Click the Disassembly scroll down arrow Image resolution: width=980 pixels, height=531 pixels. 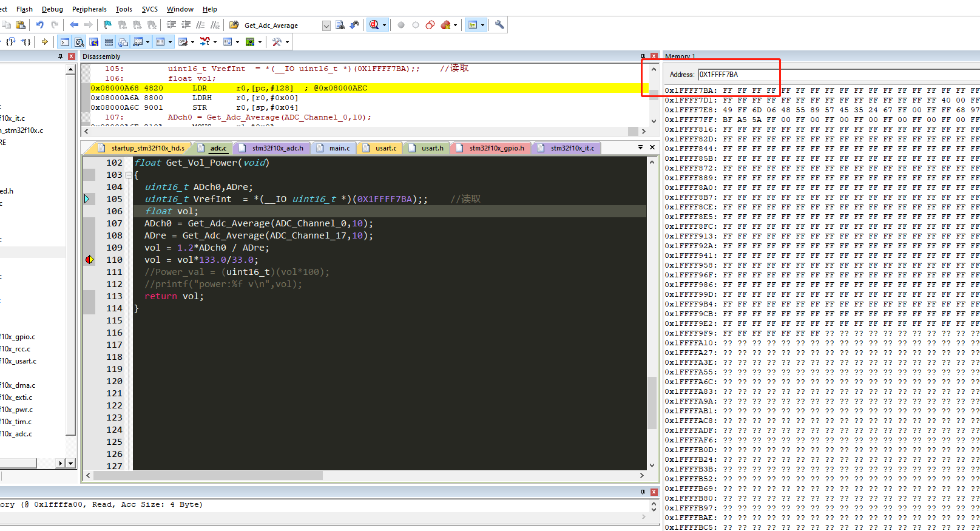tap(654, 120)
